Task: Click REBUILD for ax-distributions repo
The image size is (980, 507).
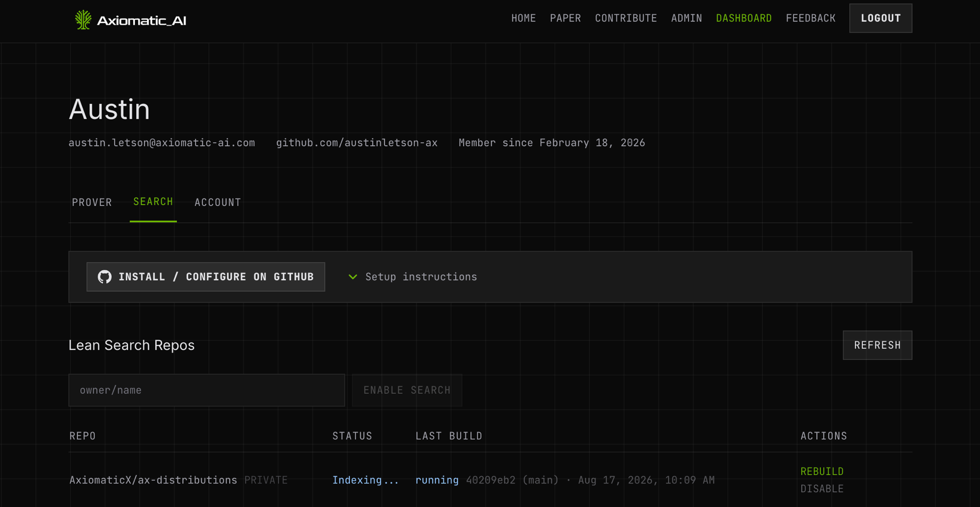Action: [x=822, y=472]
